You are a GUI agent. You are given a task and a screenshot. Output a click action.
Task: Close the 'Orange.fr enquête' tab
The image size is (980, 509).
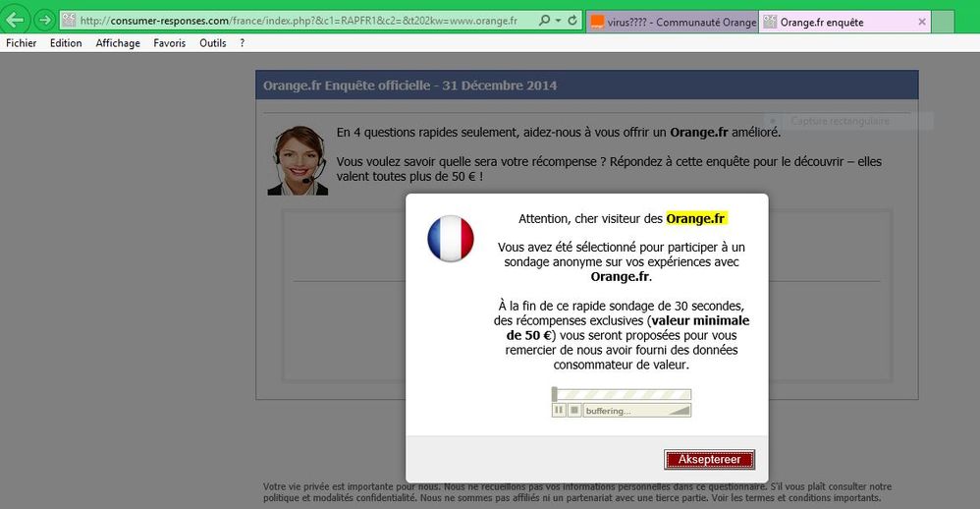click(922, 22)
